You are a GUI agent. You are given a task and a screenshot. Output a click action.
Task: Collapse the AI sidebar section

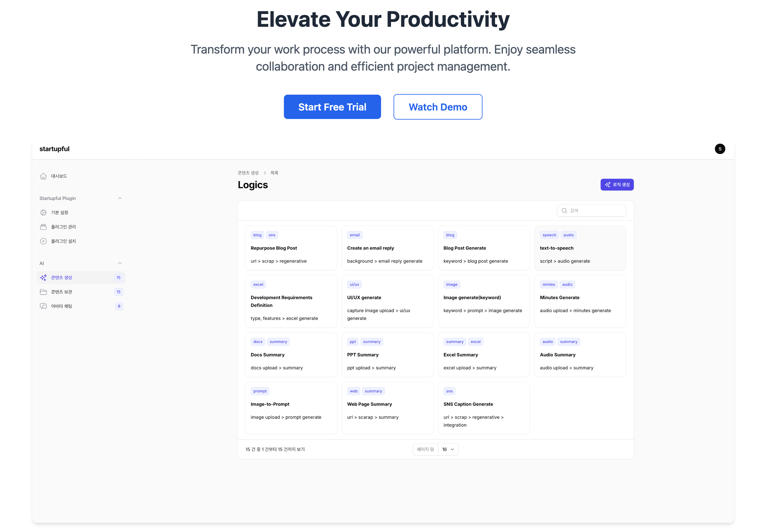click(120, 263)
